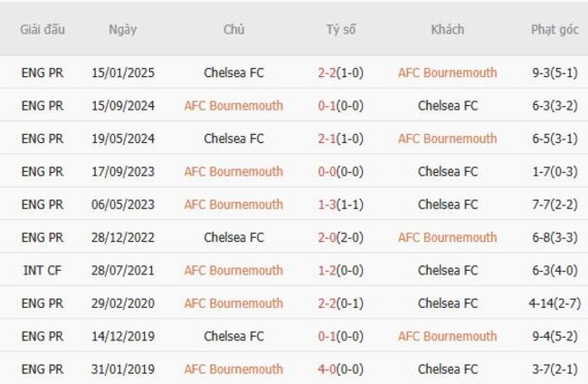This screenshot has width=588, height=384.
Task: Click AFC Bournemouth home team on 15/09/2024
Action: click(x=233, y=105)
